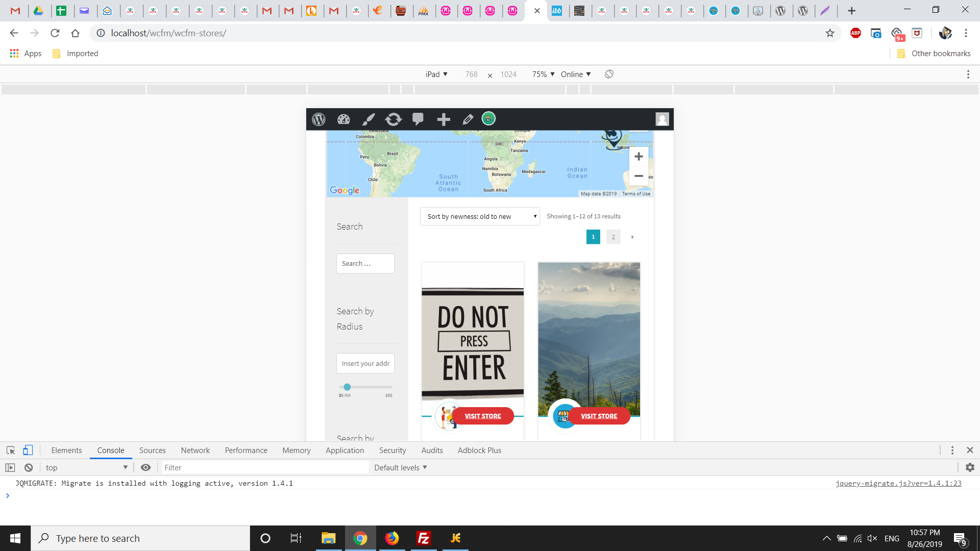Image resolution: width=980 pixels, height=551 pixels.
Task: Open the Windows Start menu
Action: 15,538
